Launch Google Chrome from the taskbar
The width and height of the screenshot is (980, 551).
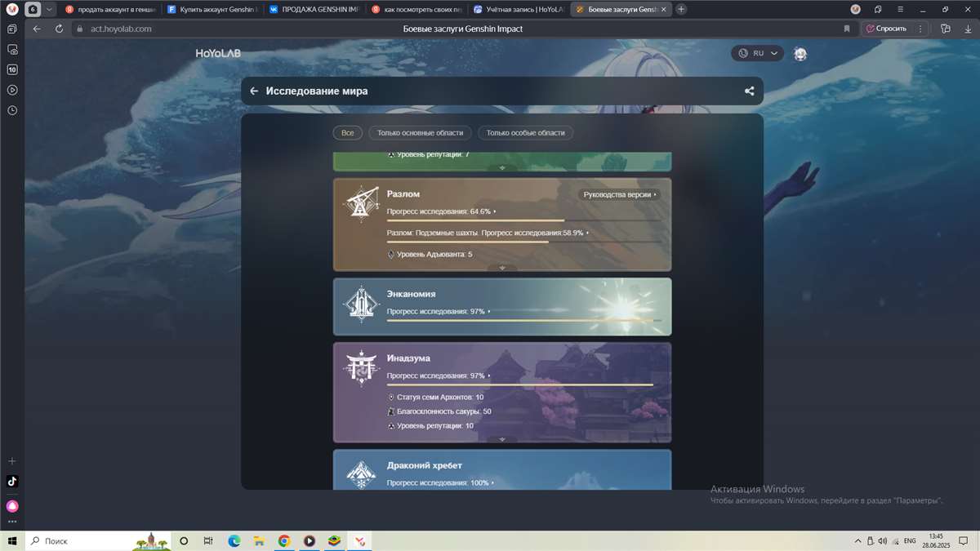coord(284,540)
